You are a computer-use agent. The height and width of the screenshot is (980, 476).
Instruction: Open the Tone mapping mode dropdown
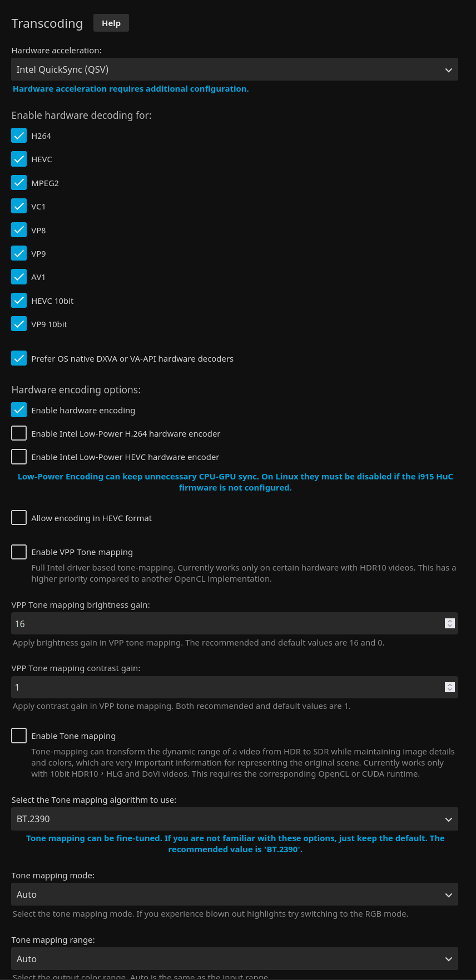pos(234,894)
